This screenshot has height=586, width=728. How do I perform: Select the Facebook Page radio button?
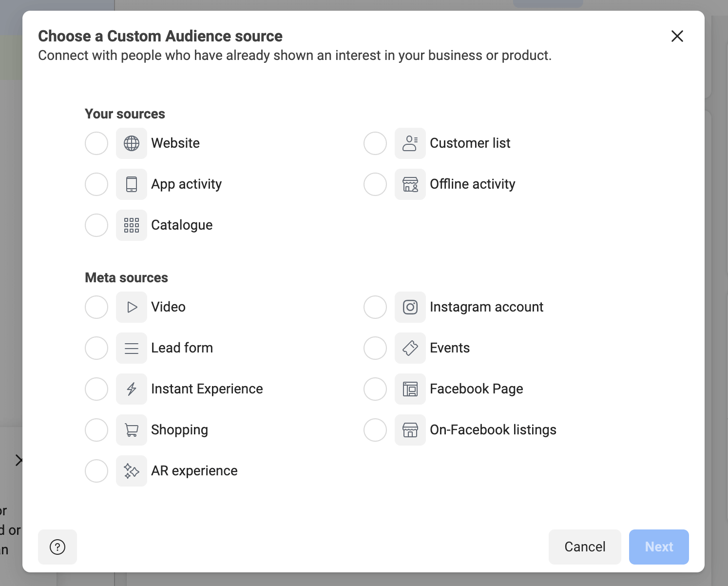[375, 389]
